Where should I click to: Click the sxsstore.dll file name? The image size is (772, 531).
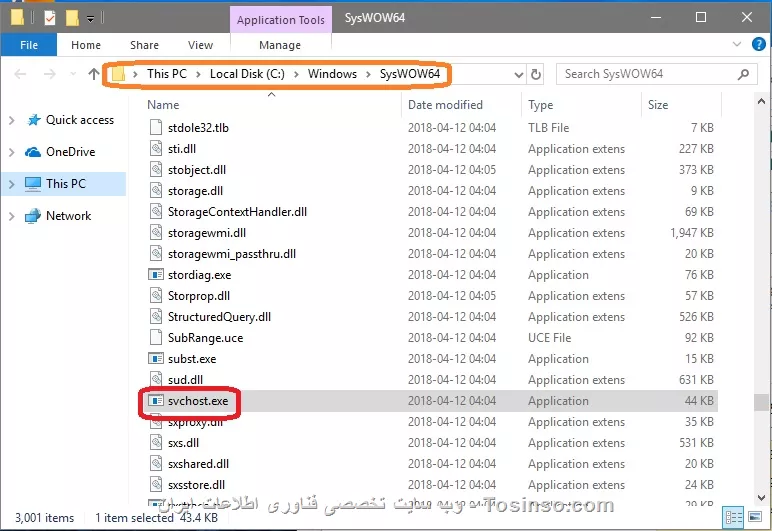[x=196, y=485]
